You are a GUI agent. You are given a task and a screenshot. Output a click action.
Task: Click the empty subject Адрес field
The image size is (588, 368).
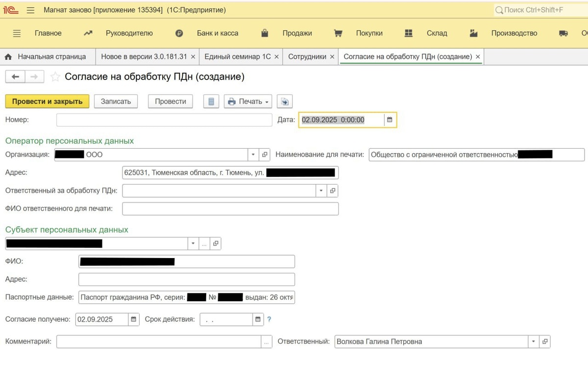pyautogui.click(x=187, y=279)
